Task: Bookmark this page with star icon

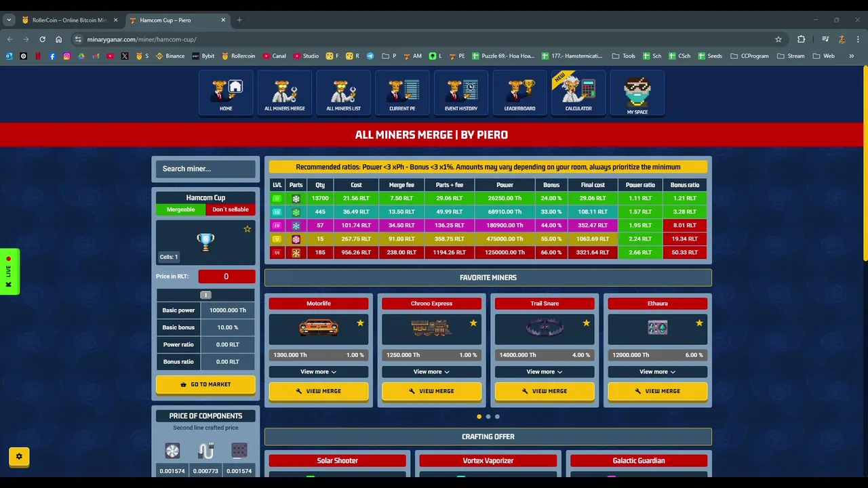Action: [x=778, y=39]
